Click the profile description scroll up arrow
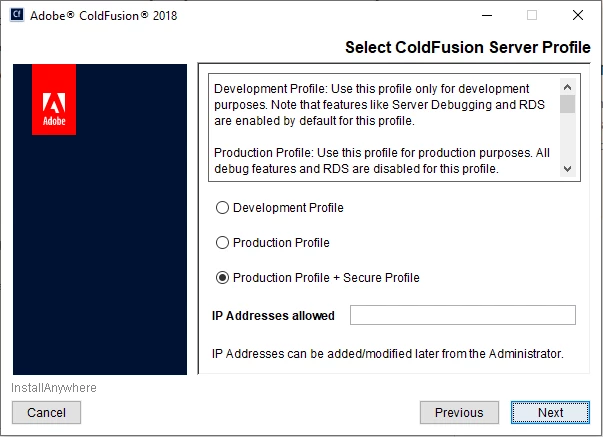603x437 pixels. (568, 85)
